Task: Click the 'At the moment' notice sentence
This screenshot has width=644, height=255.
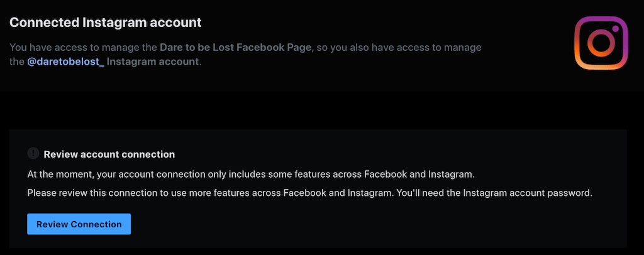Action: pyautogui.click(x=252, y=173)
